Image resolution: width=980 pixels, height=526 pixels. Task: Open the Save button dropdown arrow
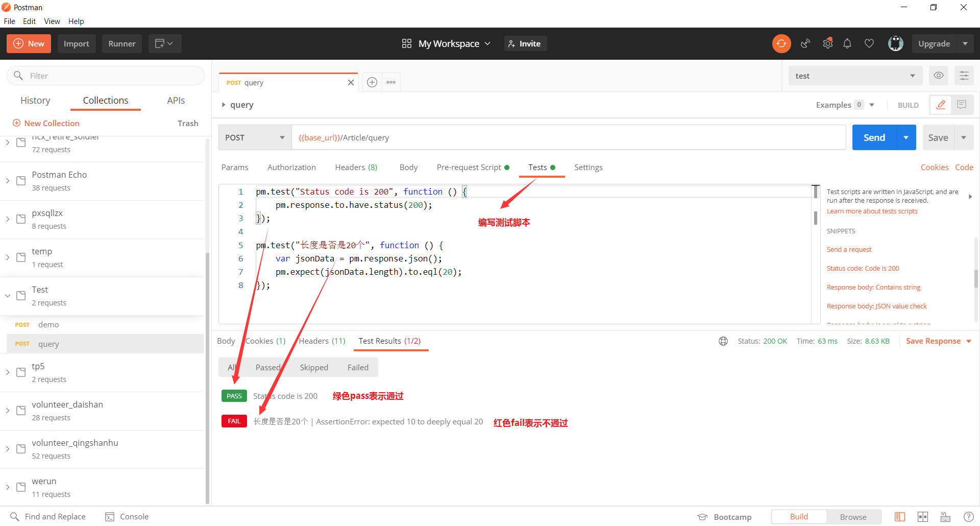coord(964,138)
